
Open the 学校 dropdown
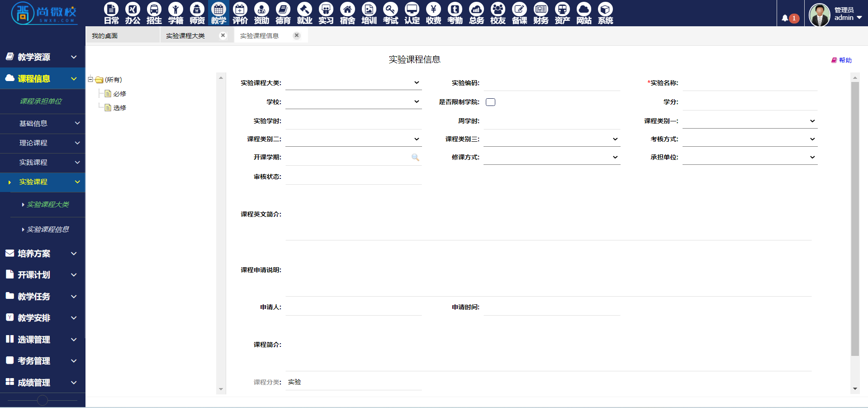pyautogui.click(x=353, y=102)
